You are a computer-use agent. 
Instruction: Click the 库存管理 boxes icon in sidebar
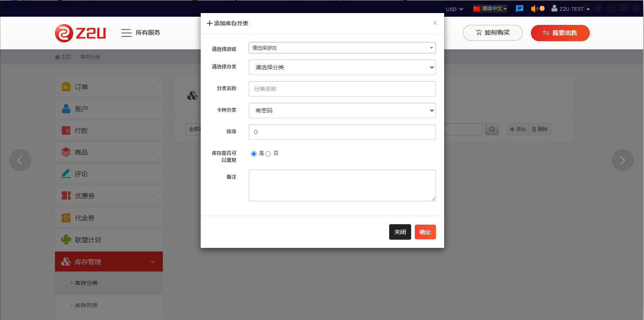(x=66, y=262)
